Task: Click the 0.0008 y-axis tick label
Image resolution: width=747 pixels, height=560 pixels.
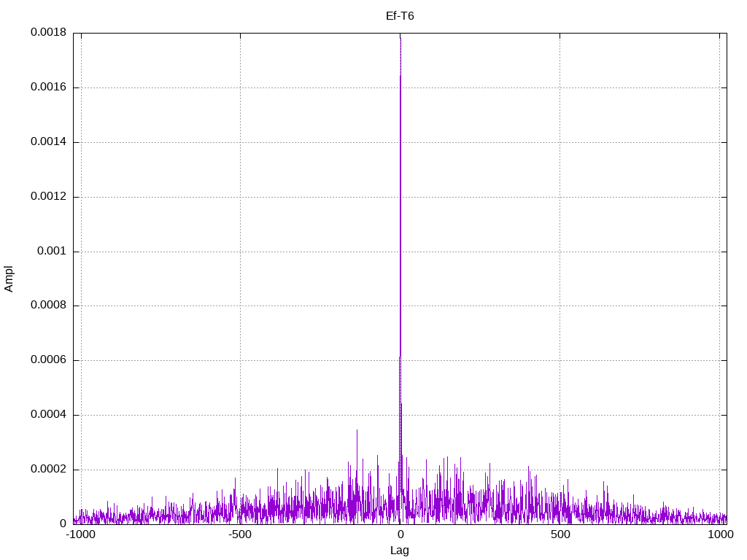Action: (49, 306)
